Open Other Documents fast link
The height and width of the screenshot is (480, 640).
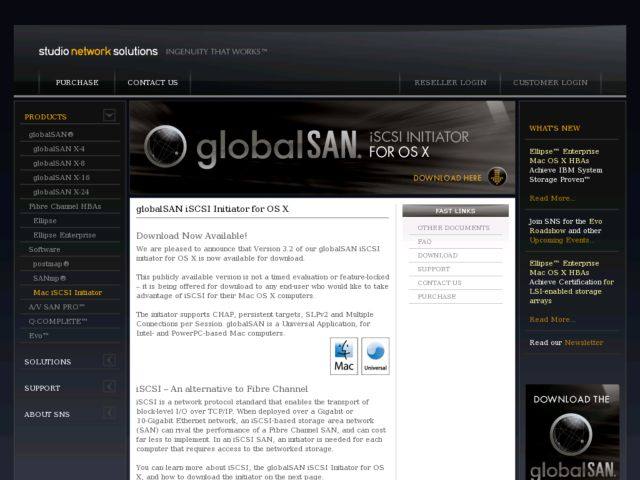(x=453, y=228)
